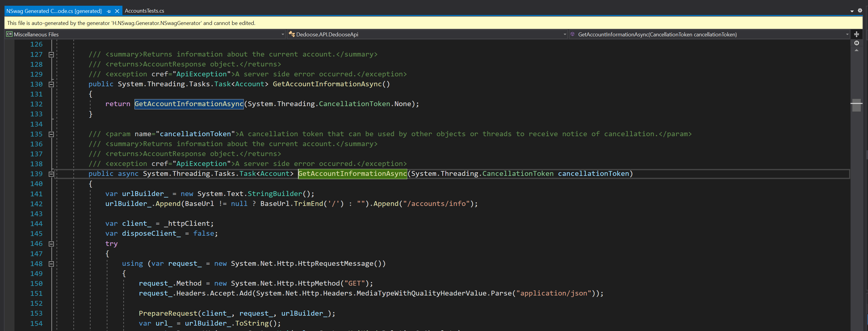Collapse the GetAccountInformationAsync method at line 139

coord(51,174)
